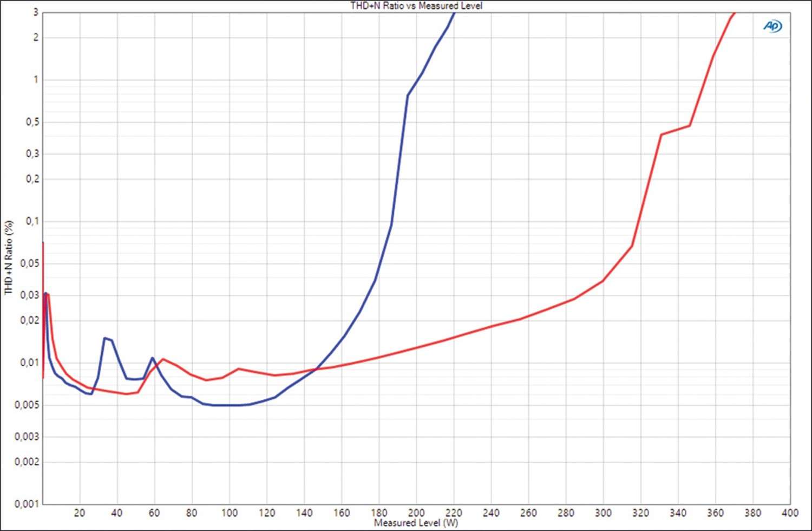Click the 400 tick label on the X axis

pyautogui.click(x=790, y=513)
